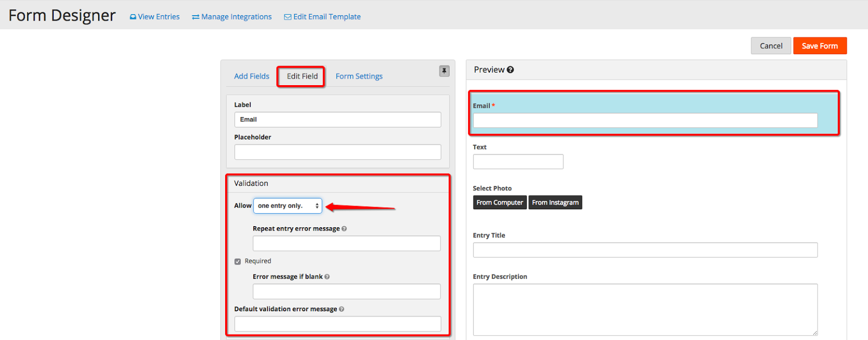Click the Save Form button
868x340 pixels.
819,46
